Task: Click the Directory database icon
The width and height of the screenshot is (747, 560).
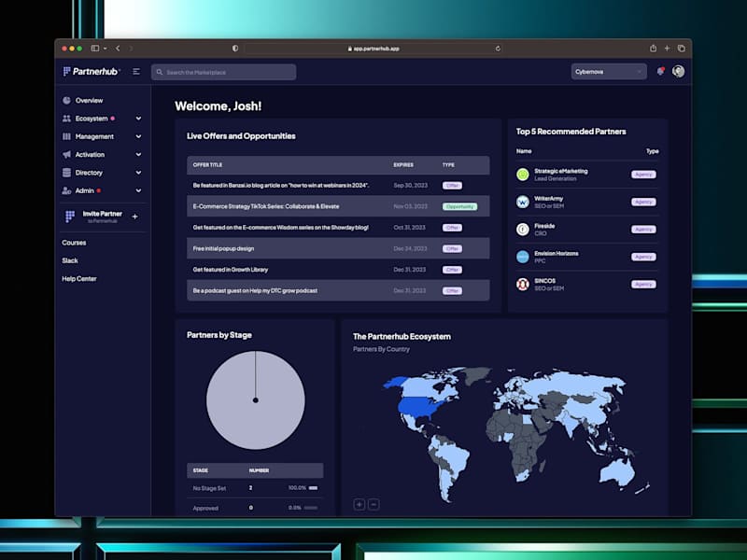Action: [x=66, y=173]
